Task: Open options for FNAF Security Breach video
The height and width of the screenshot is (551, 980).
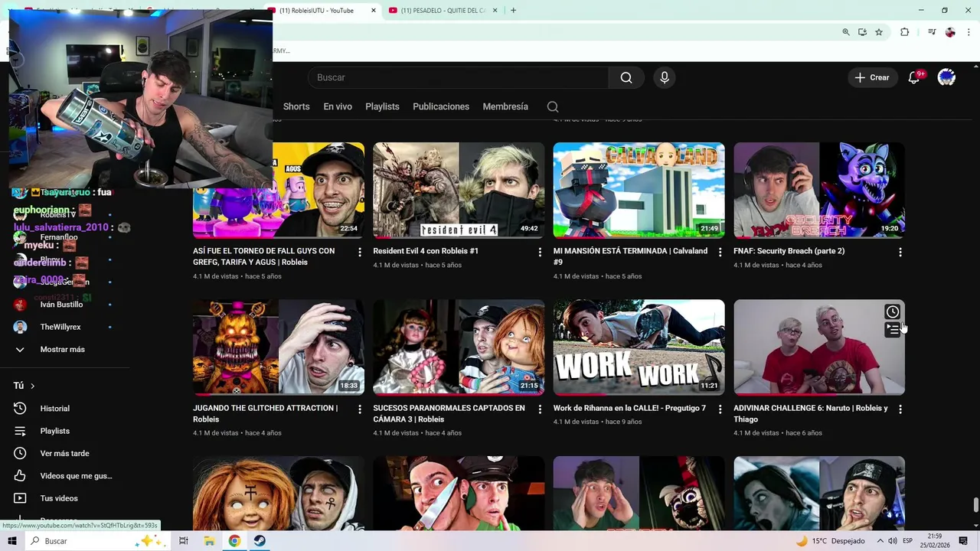Action: tap(900, 252)
